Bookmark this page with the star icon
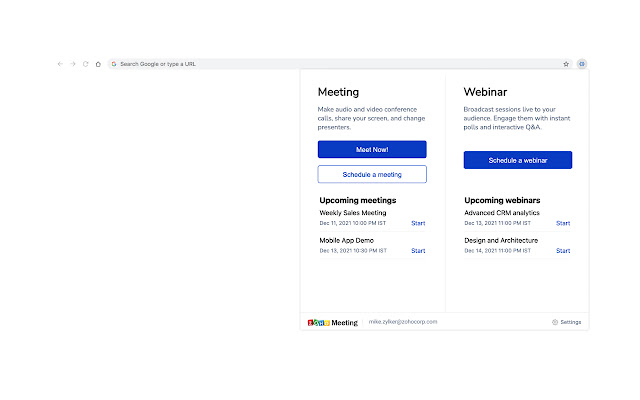 (566, 64)
